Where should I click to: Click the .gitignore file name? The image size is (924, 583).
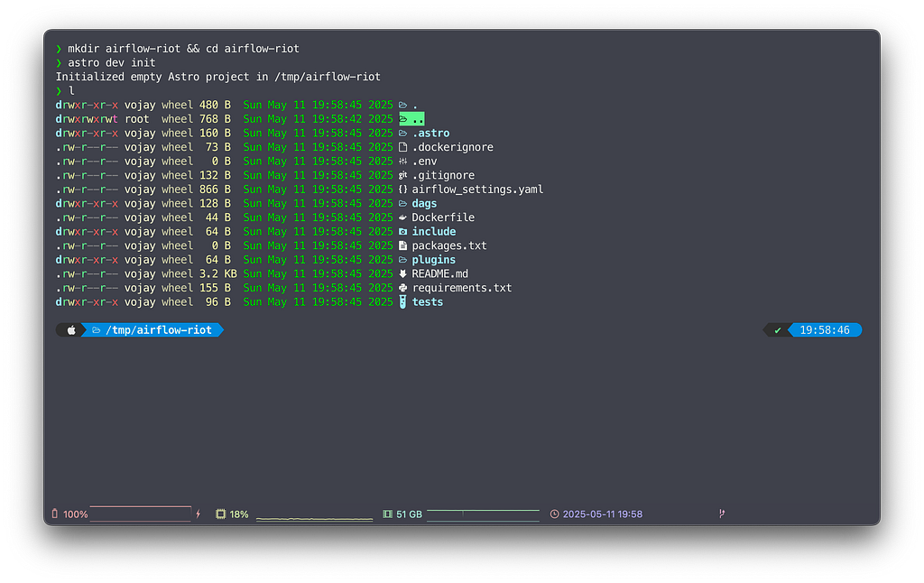click(443, 176)
